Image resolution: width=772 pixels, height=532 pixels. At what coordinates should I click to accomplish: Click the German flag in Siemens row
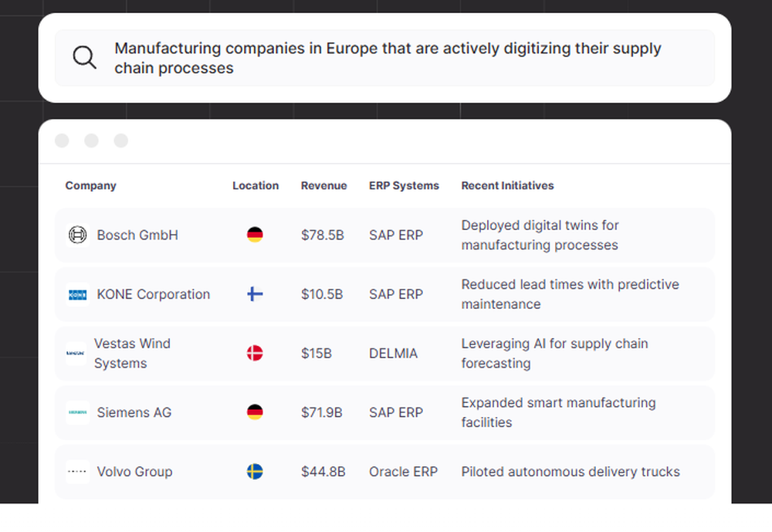(x=255, y=412)
